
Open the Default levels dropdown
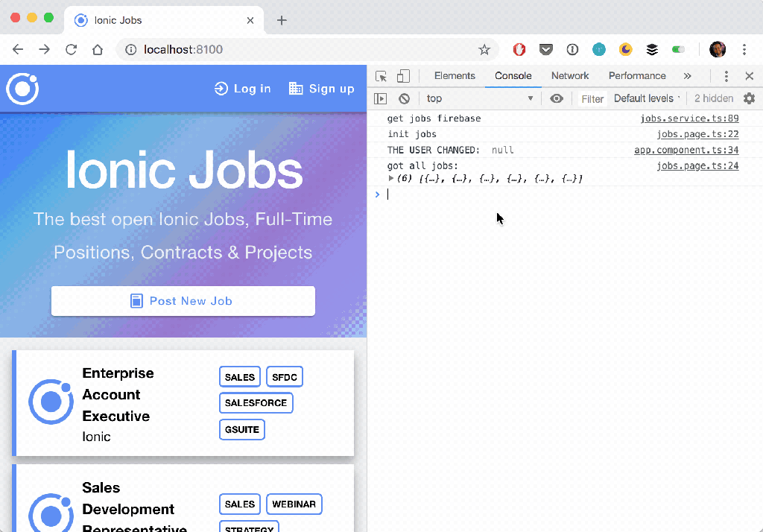point(647,99)
